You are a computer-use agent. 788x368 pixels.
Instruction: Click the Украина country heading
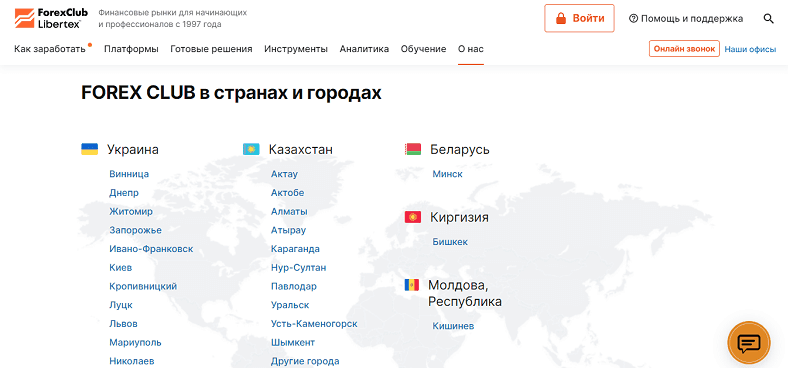click(x=133, y=149)
